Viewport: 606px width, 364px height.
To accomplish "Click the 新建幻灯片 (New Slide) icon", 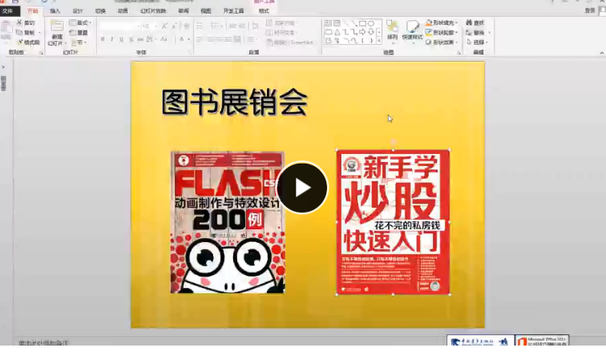I will 57,26.
